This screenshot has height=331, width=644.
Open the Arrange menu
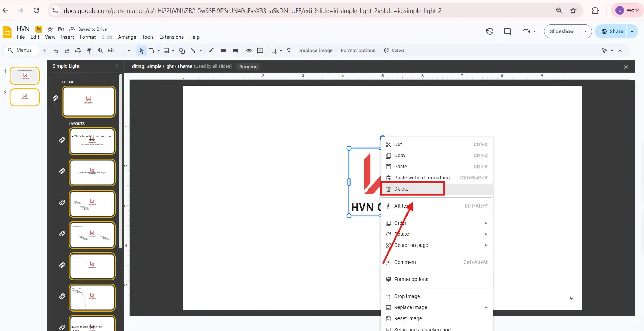(x=127, y=37)
